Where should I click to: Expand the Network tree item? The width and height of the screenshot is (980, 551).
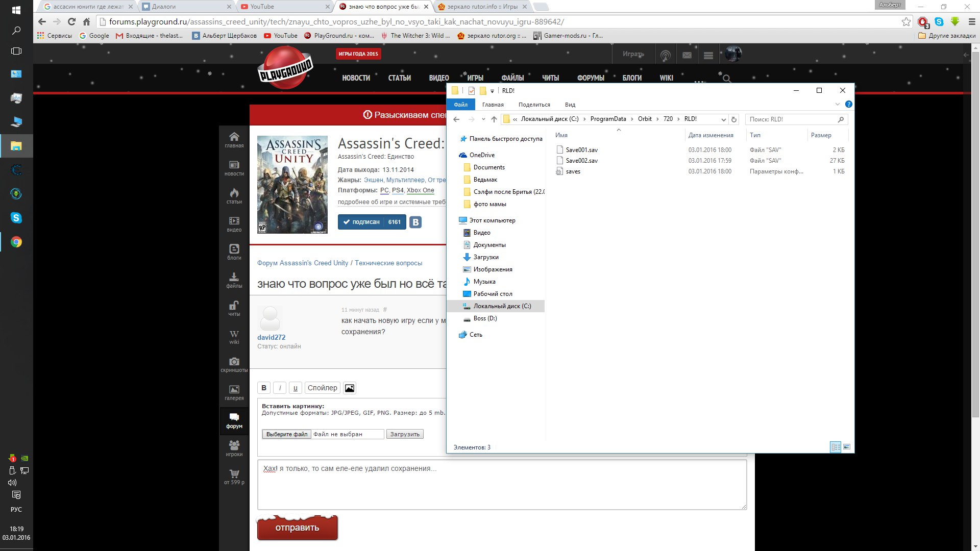[457, 334]
